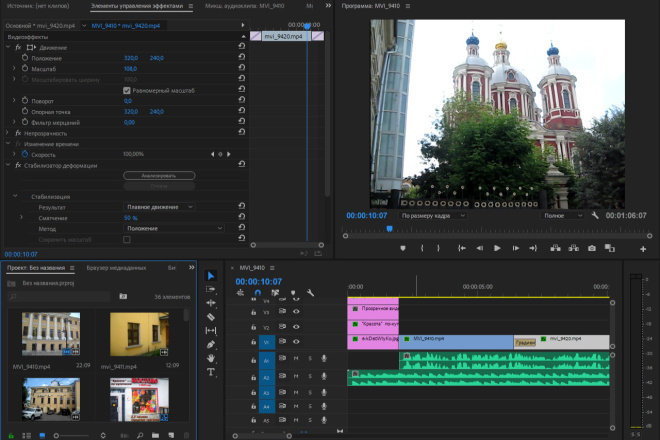
Task: Open Result dropdown in stabilizer
Action: point(160,207)
